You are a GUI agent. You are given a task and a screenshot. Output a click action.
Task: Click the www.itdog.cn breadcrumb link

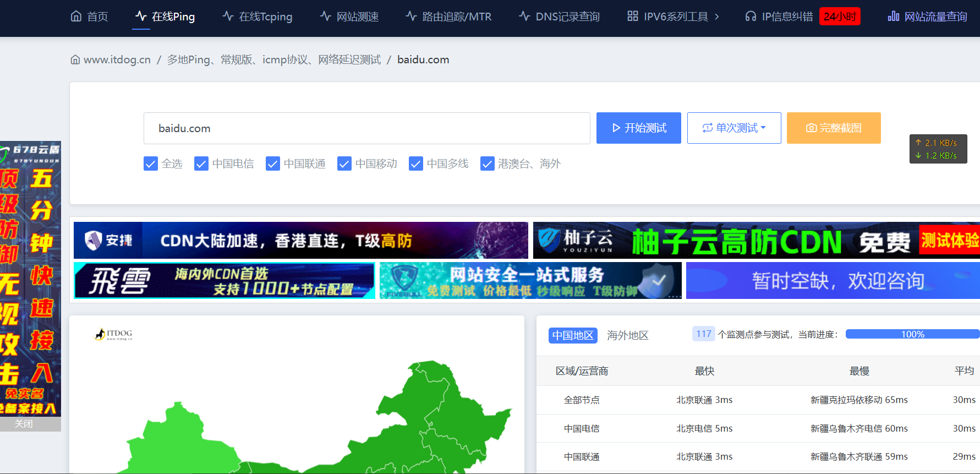(117, 59)
